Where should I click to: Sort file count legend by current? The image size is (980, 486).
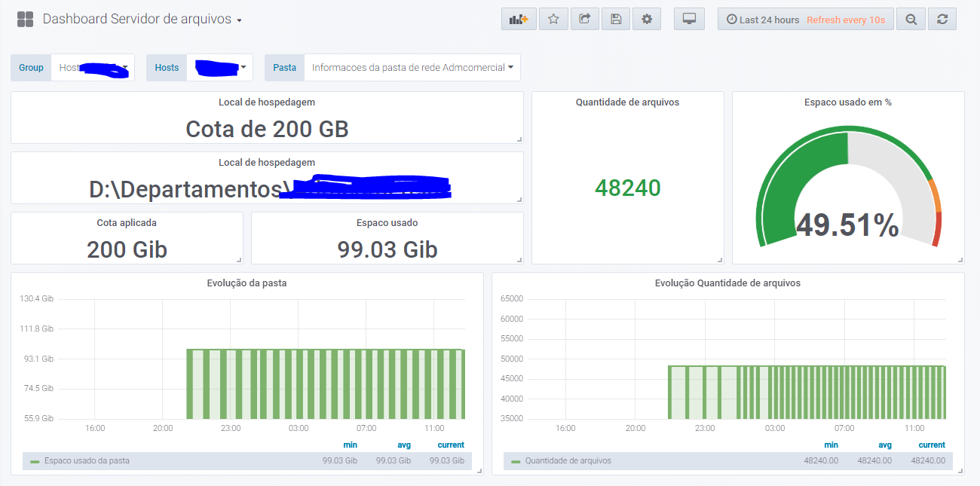coord(932,445)
